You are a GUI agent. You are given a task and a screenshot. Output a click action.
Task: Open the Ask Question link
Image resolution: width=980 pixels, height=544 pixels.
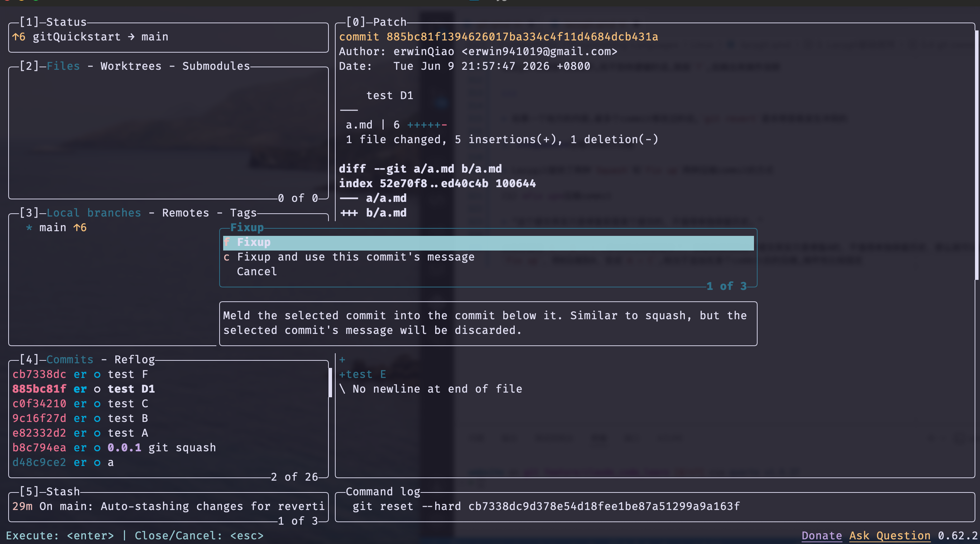click(890, 535)
